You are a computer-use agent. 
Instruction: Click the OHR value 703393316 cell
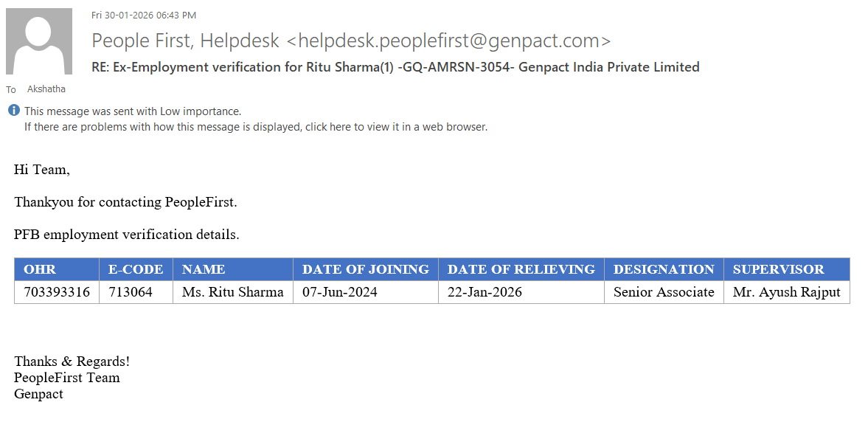pos(57,292)
